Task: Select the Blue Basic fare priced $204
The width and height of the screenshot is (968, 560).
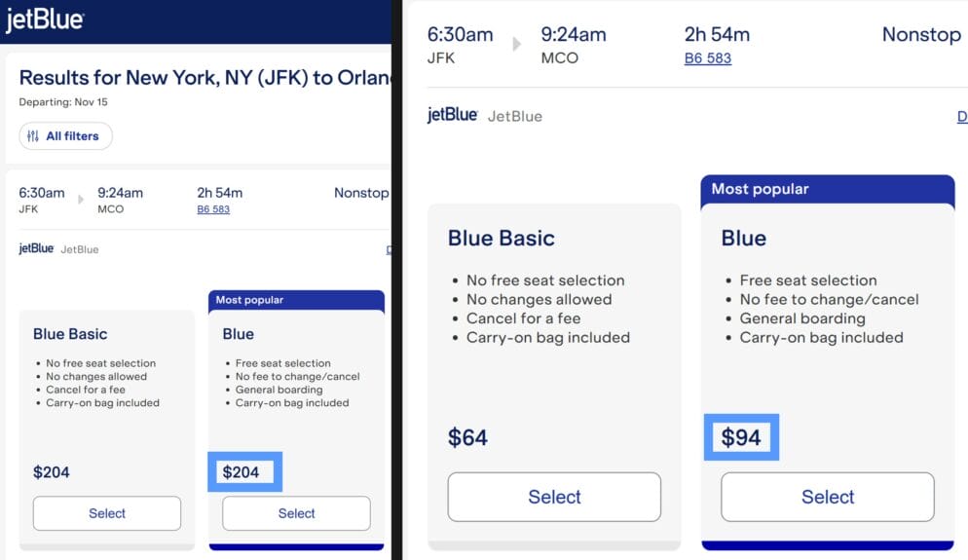Action: pos(107,513)
